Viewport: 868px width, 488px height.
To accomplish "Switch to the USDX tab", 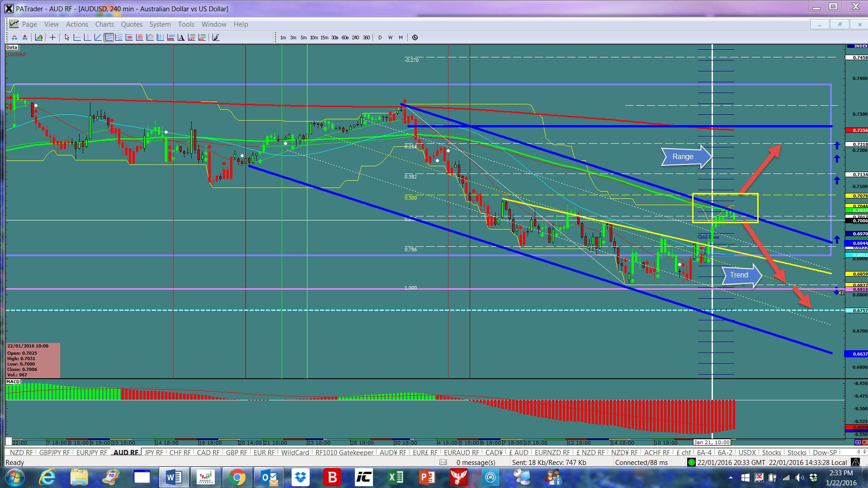I will (747, 452).
